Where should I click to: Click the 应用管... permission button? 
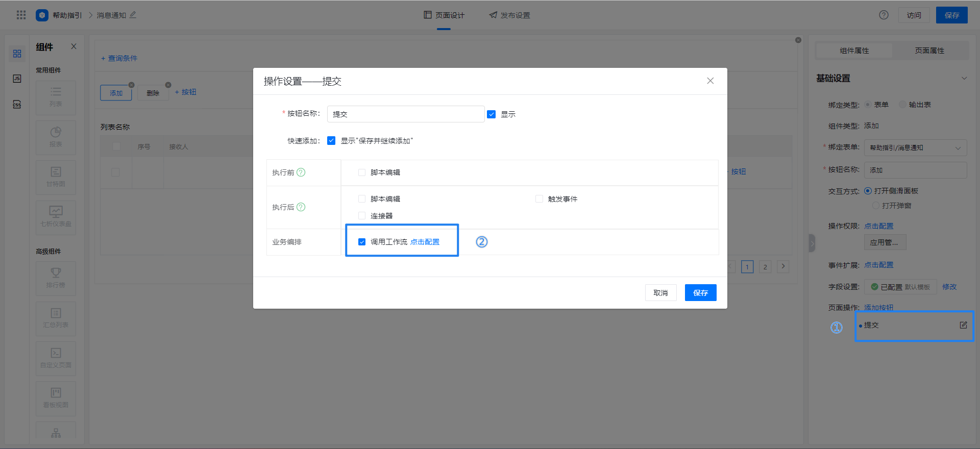point(885,242)
